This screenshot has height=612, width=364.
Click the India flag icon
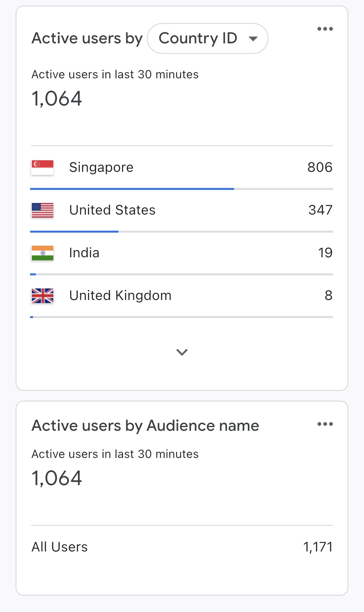coord(42,253)
